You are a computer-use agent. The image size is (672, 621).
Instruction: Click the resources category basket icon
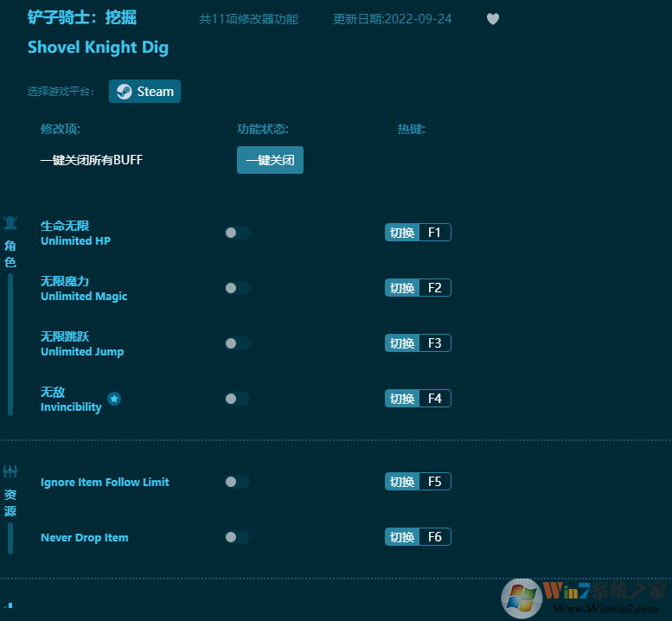pos(10,472)
